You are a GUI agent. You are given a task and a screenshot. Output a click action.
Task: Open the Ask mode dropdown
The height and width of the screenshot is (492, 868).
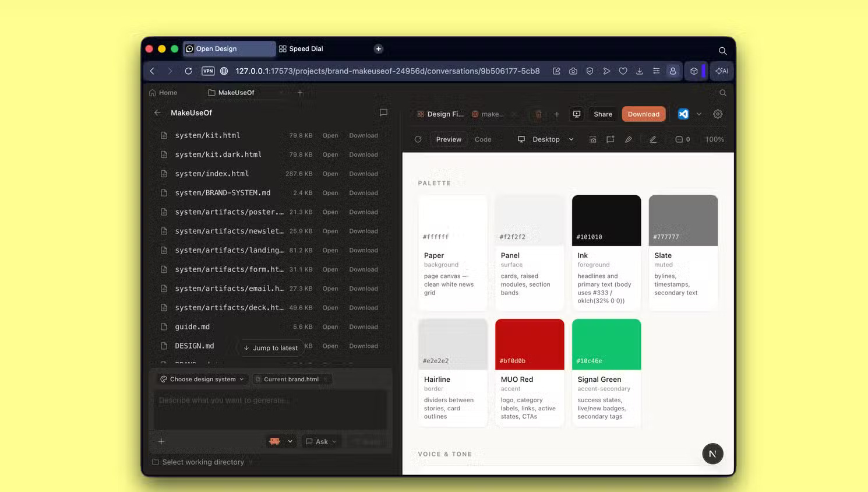321,441
